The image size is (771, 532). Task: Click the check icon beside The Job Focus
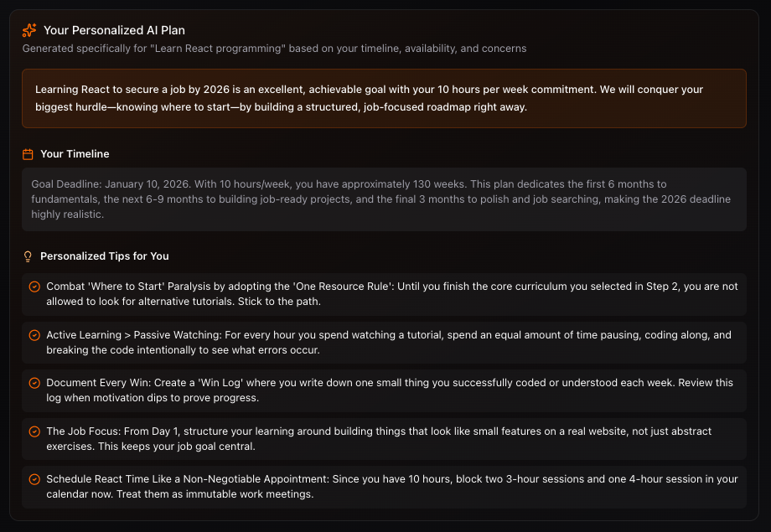pyautogui.click(x=34, y=431)
